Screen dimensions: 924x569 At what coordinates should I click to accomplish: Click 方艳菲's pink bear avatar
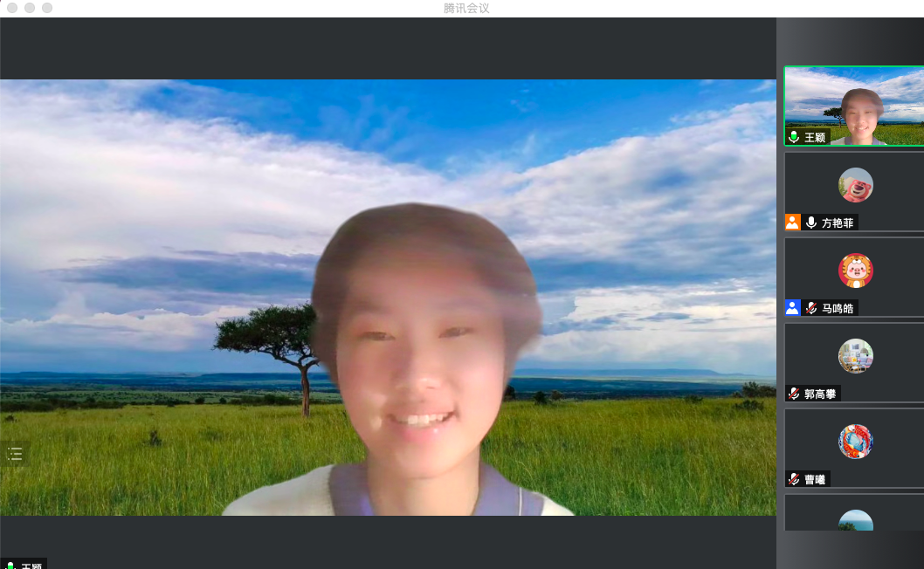(855, 185)
